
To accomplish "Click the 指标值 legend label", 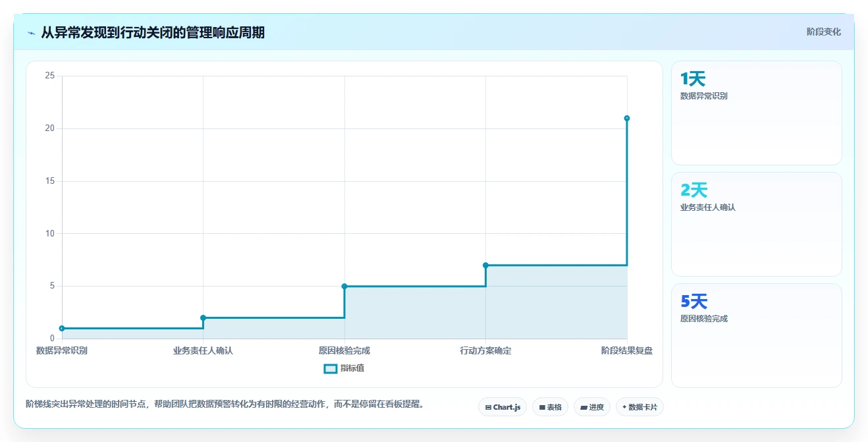I will [x=352, y=368].
